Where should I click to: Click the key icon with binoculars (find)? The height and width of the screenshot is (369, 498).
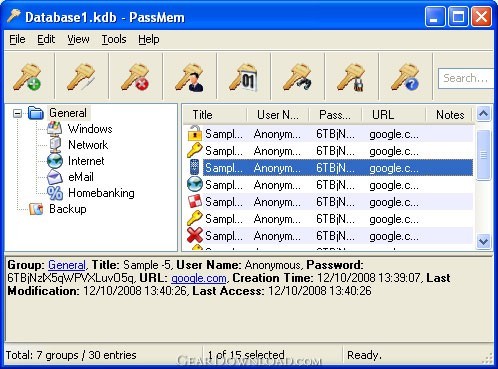(297, 77)
